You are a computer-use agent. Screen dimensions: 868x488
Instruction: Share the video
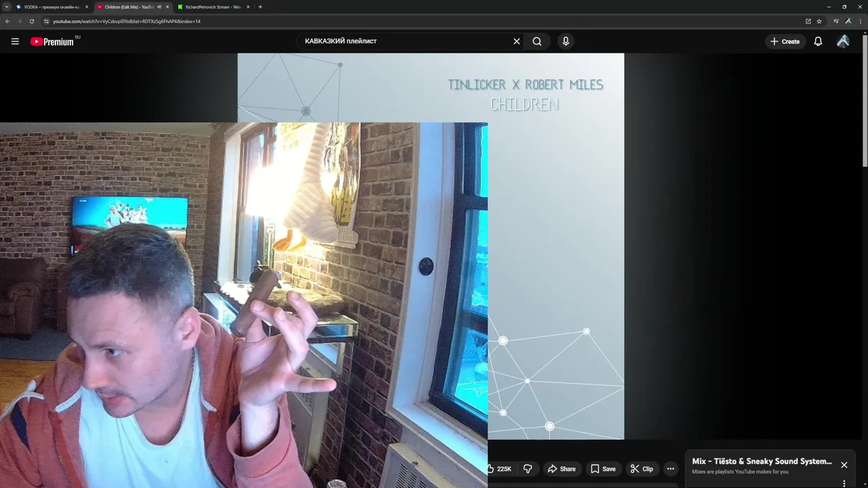pos(561,468)
